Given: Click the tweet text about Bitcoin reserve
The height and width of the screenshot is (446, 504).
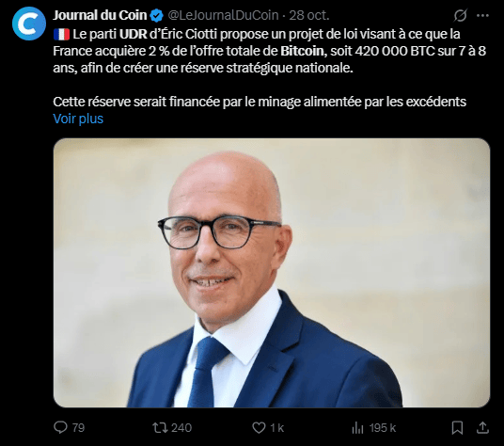Looking at the screenshot, I should point(269,68).
